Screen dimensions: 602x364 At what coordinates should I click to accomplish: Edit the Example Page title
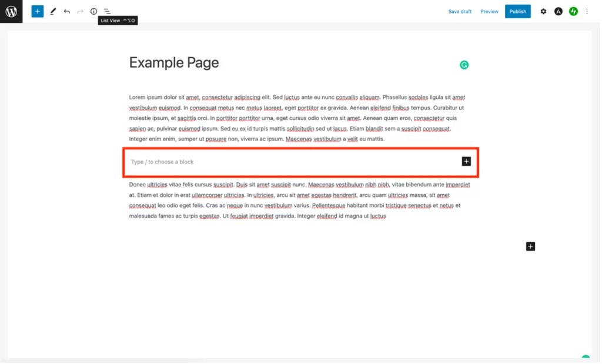(174, 62)
